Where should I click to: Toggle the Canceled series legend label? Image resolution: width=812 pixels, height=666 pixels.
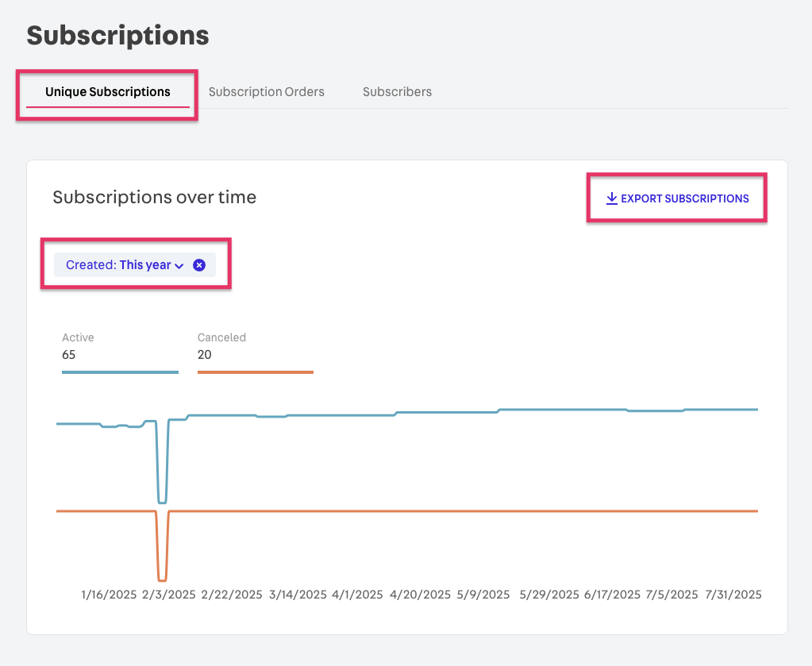[221, 337]
